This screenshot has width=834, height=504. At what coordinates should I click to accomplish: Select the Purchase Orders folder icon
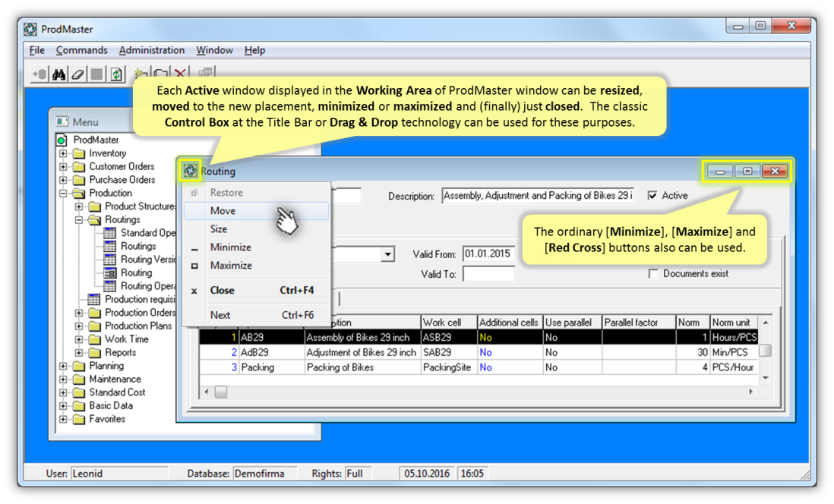[79, 180]
